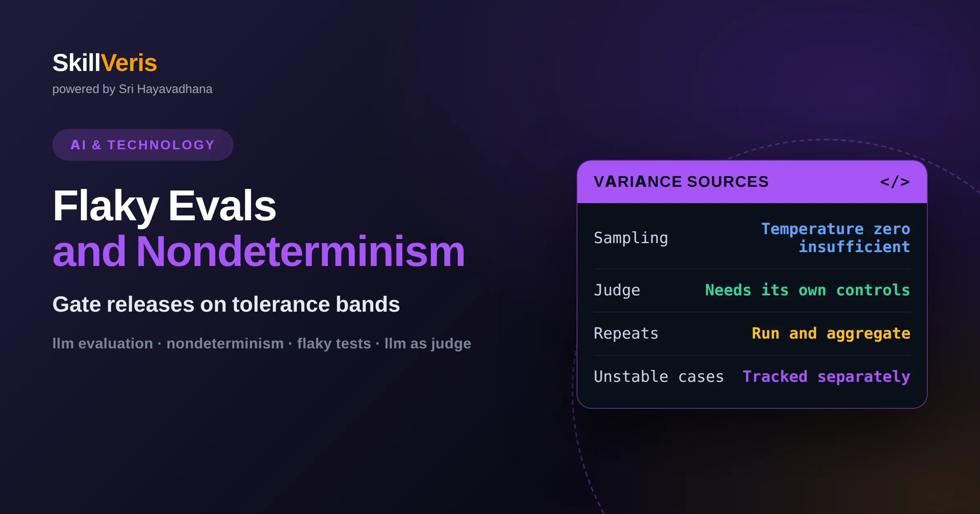Select the 'llm as judge' tag
The height and width of the screenshot is (514, 980).
pyautogui.click(x=428, y=343)
